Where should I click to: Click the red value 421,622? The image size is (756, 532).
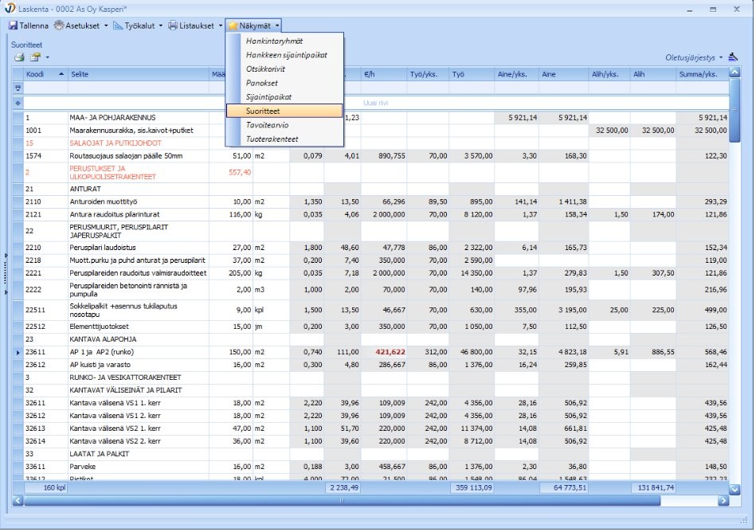click(x=390, y=352)
